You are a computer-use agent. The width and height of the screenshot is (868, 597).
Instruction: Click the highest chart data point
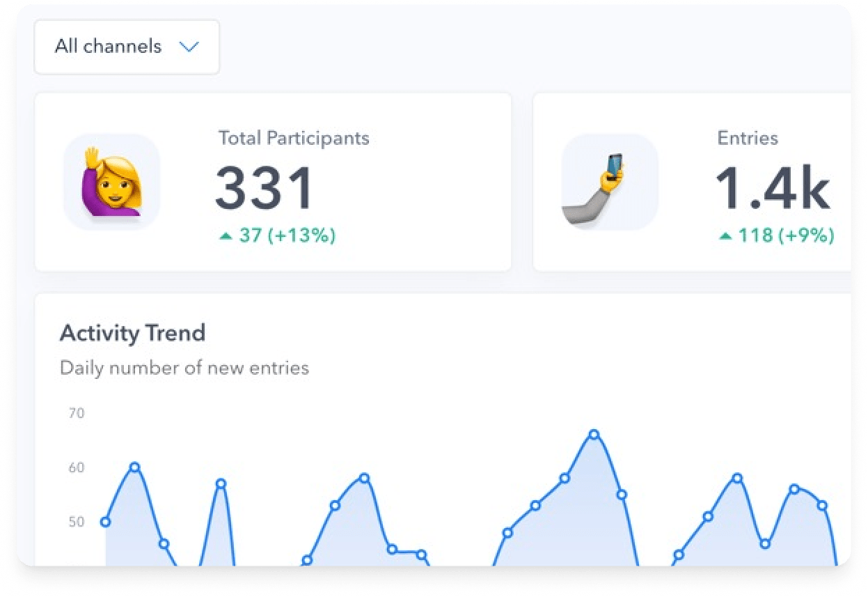[594, 435]
